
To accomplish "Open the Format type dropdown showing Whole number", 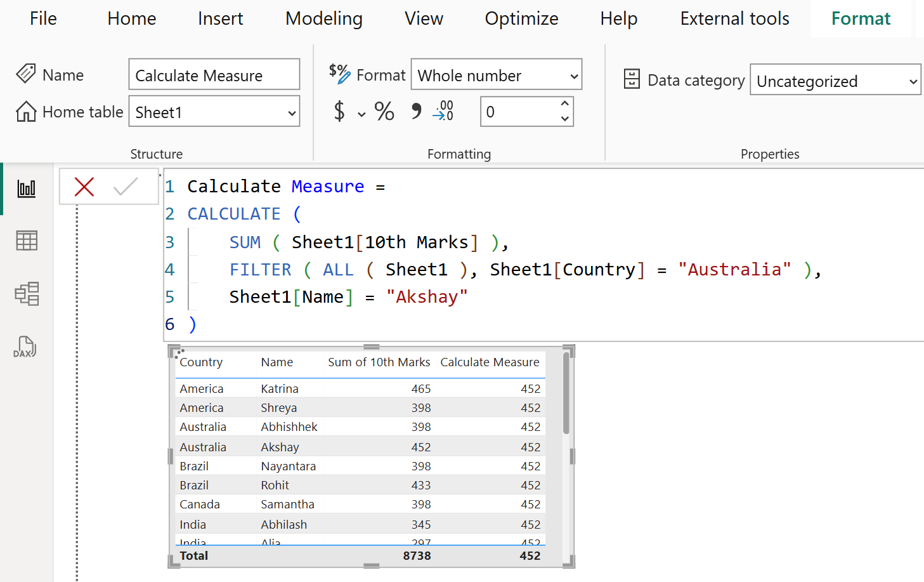I will (496, 74).
